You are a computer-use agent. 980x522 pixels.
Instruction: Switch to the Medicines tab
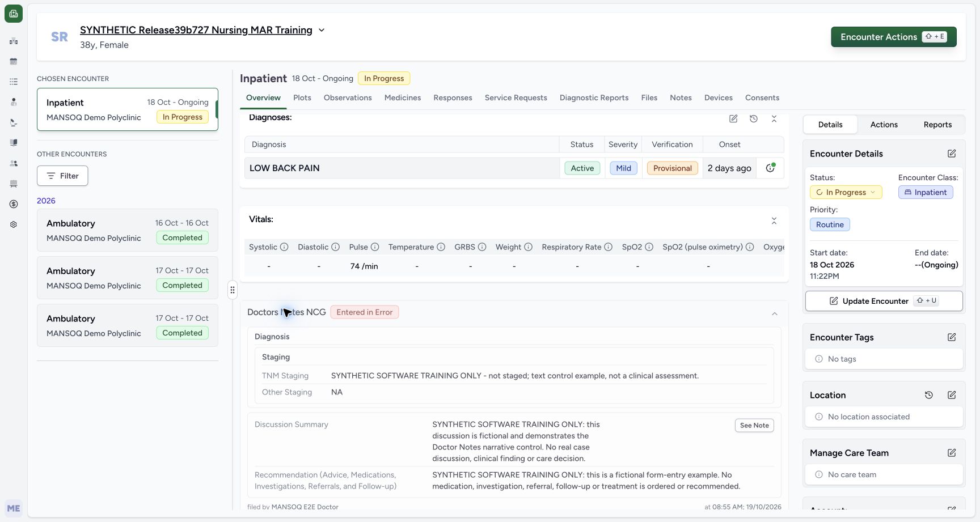click(x=403, y=97)
